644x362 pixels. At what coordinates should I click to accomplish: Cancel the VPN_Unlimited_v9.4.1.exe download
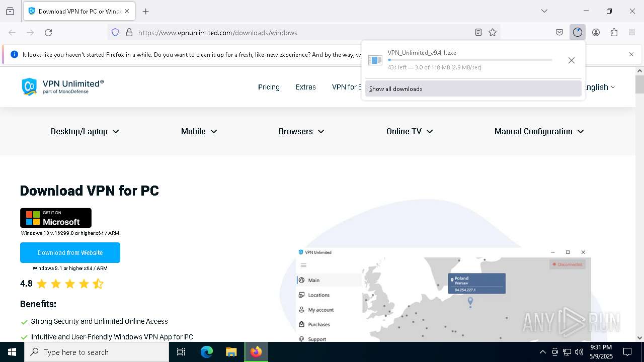pos(572,60)
